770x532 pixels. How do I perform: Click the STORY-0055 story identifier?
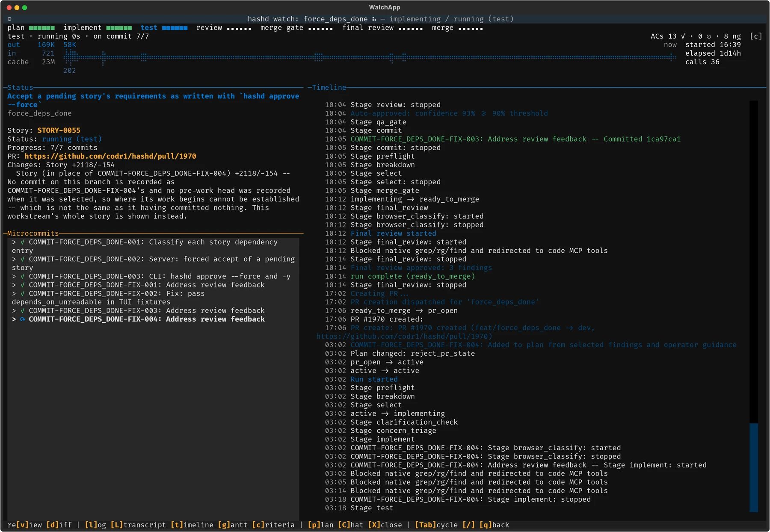tap(59, 130)
